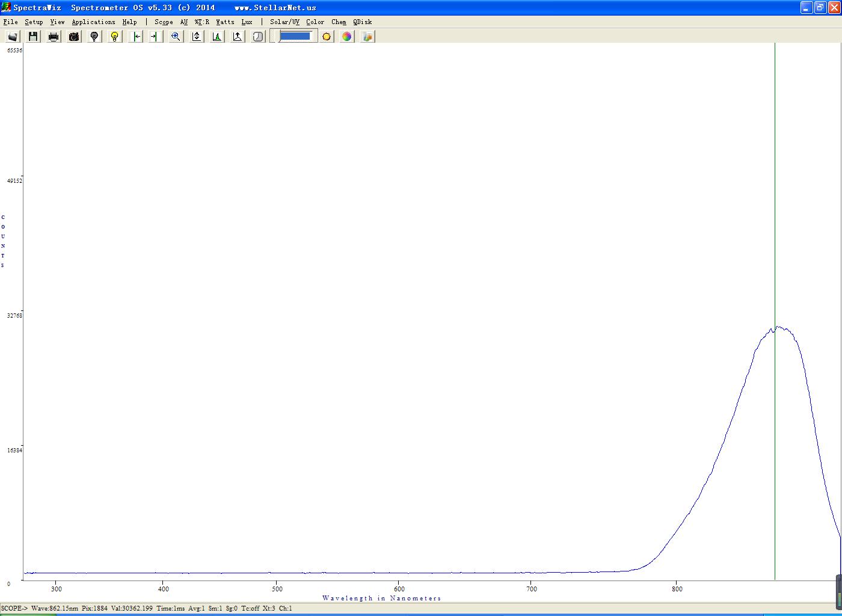Take light reference with the yellow bulb icon
Viewport: 842px width, 616px height.
115,37
